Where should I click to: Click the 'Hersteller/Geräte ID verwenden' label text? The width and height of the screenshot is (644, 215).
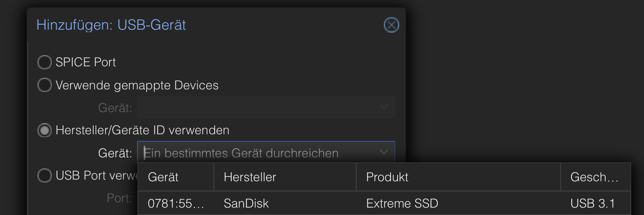(142, 131)
